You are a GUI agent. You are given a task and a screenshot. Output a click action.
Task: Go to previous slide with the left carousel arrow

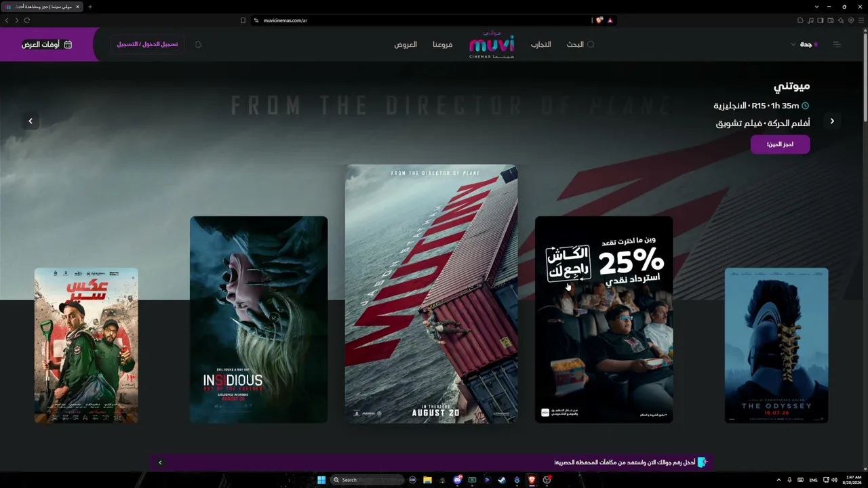tap(31, 121)
